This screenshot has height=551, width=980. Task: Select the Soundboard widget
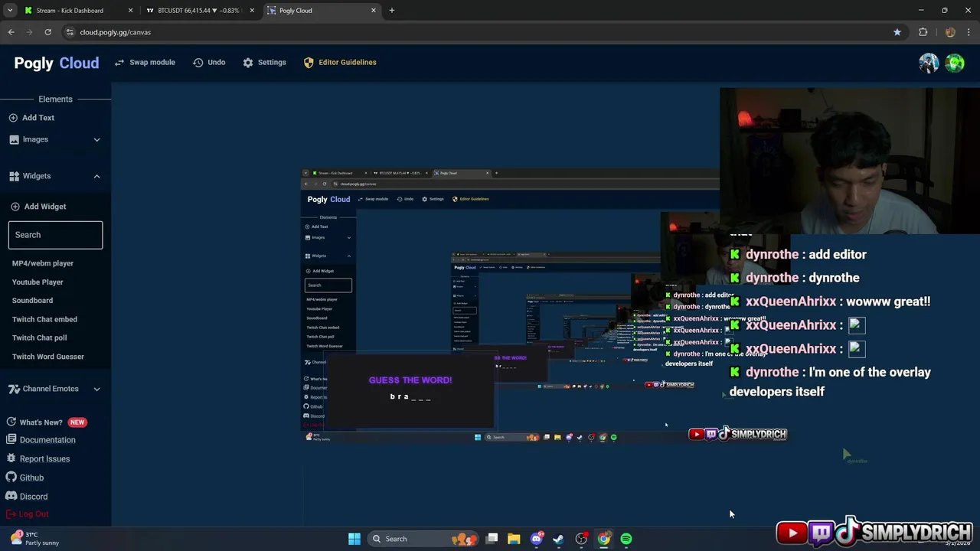tap(32, 301)
